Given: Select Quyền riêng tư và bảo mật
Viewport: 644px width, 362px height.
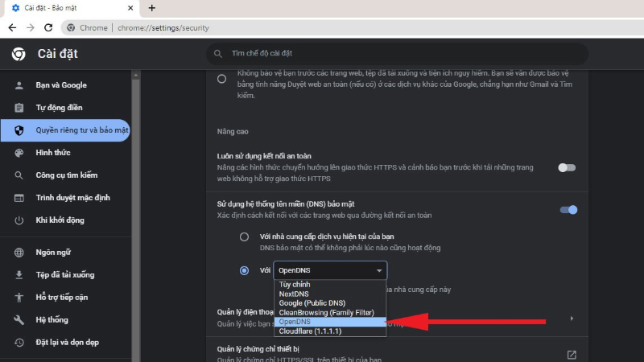Looking at the screenshot, I should (66, 130).
